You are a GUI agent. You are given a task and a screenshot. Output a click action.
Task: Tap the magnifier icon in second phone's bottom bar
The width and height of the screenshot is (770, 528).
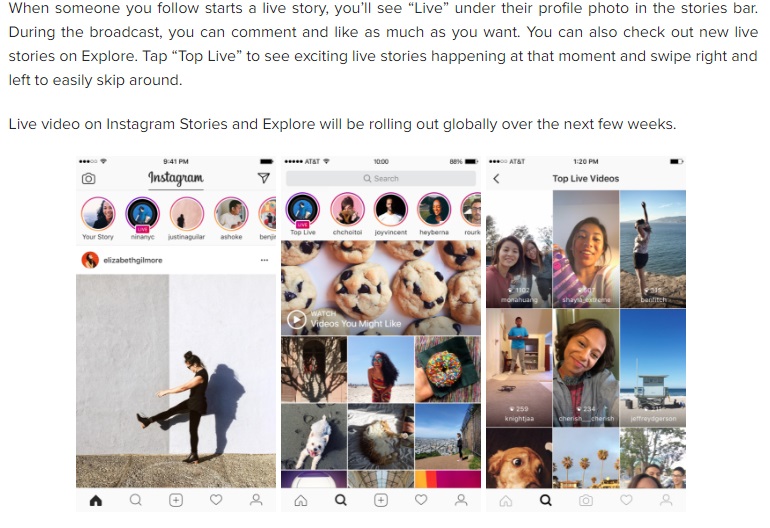pos(340,500)
